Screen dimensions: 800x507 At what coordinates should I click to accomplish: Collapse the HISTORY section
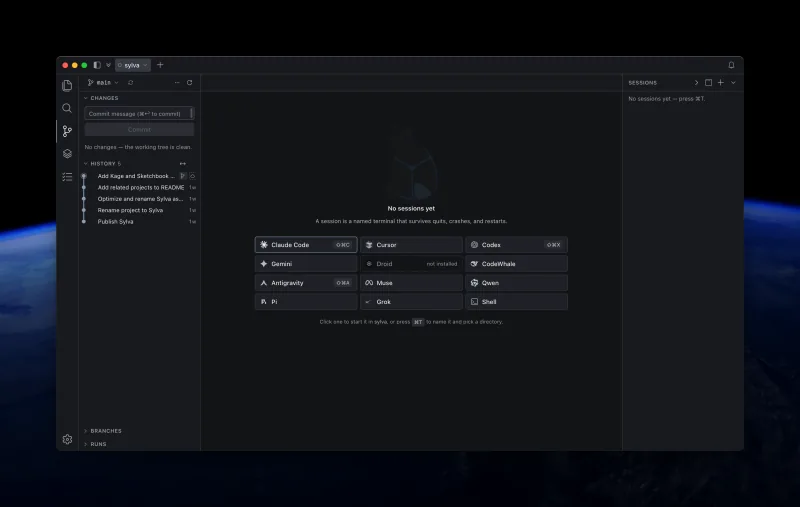click(x=102, y=164)
